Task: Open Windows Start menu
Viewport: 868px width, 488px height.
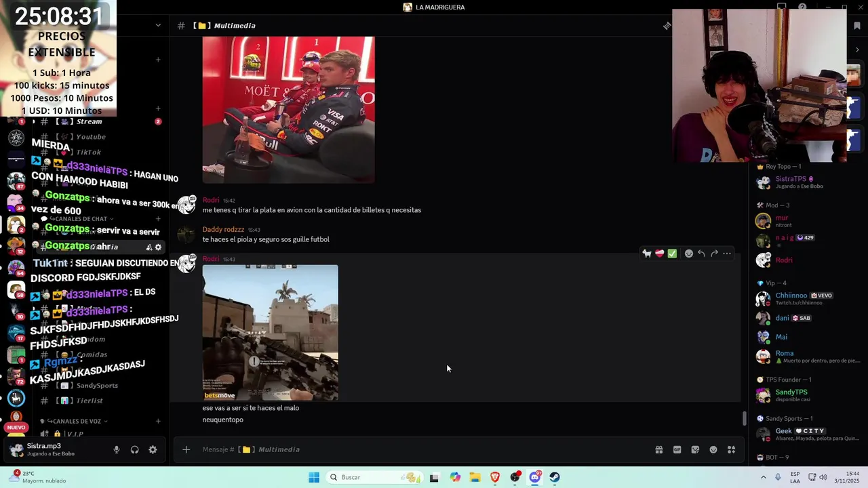Action: click(x=313, y=477)
